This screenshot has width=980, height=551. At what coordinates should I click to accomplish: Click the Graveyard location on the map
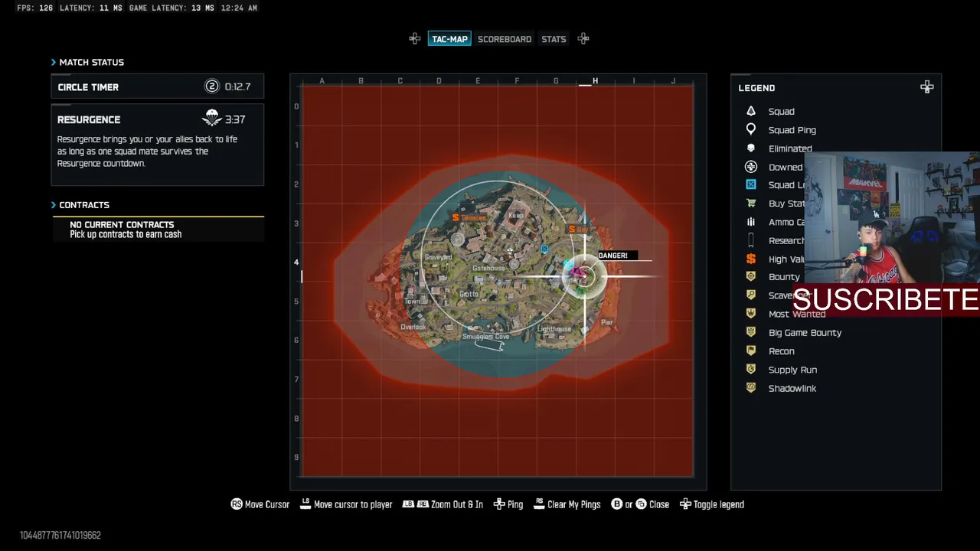point(438,257)
